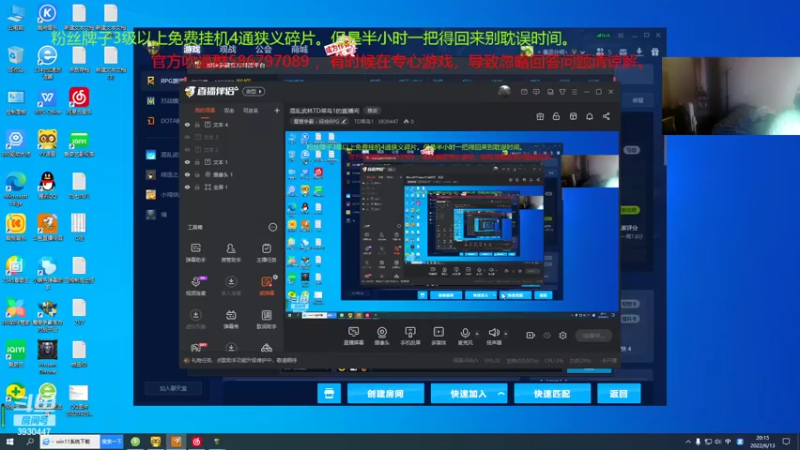Add a new scene with the plus icon
This screenshot has height=450, width=800.
click(277, 110)
